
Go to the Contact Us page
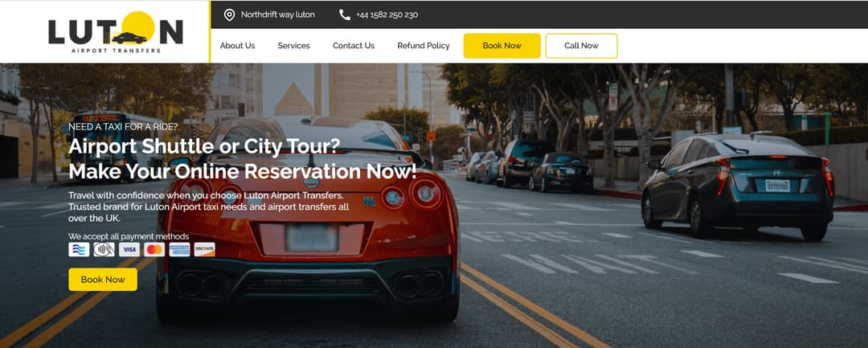[354, 46]
